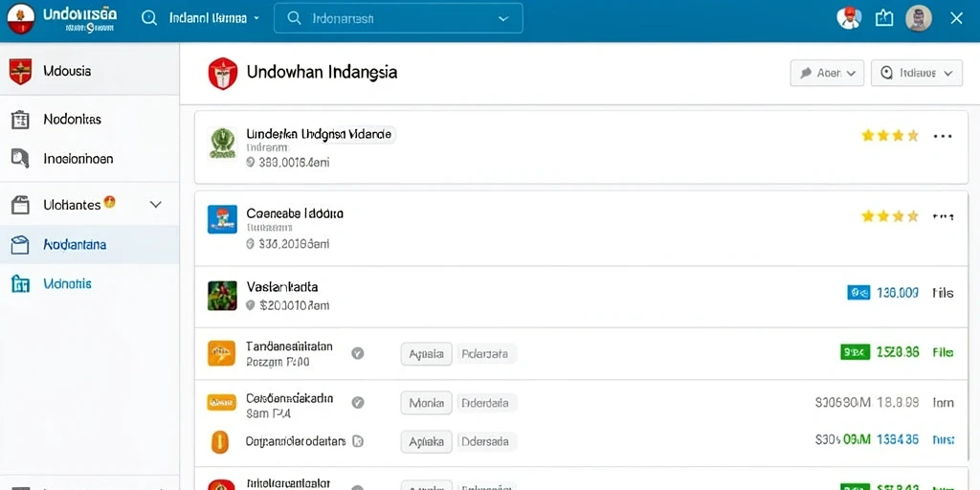The image size is (980, 490).
Task: Open the Coeneabe Iddoica title
Action: click(295, 213)
